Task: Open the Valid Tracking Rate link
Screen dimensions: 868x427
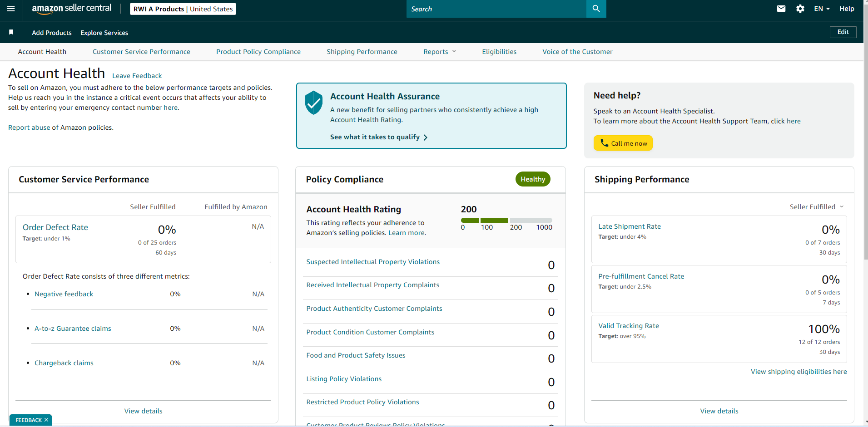Action: coord(628,326)
